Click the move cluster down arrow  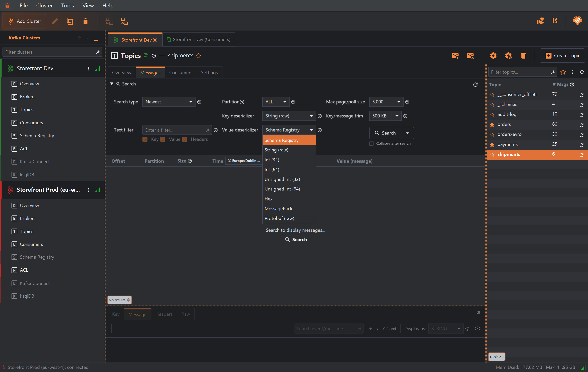tap(88, 38)
